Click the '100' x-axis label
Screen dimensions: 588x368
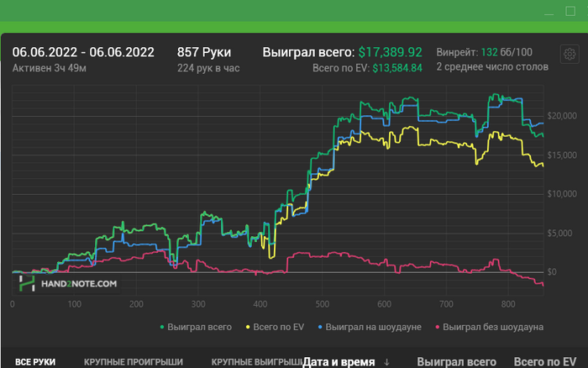74,304
